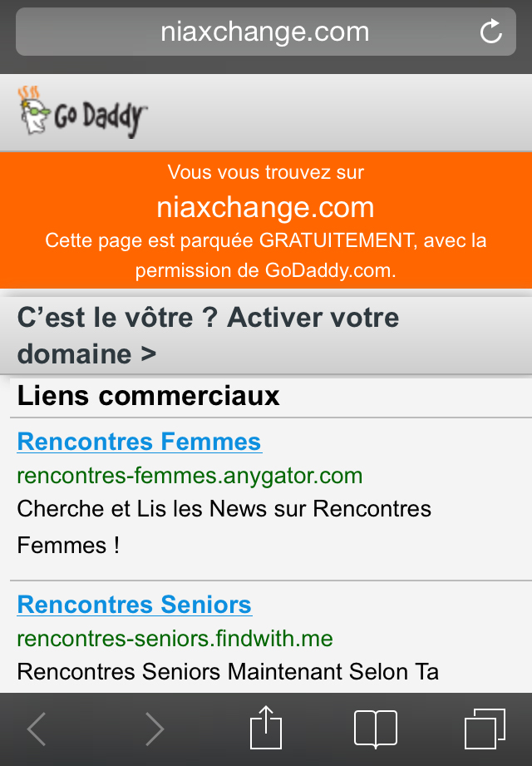Open the bookmarks book icon

tap(376, 729)
